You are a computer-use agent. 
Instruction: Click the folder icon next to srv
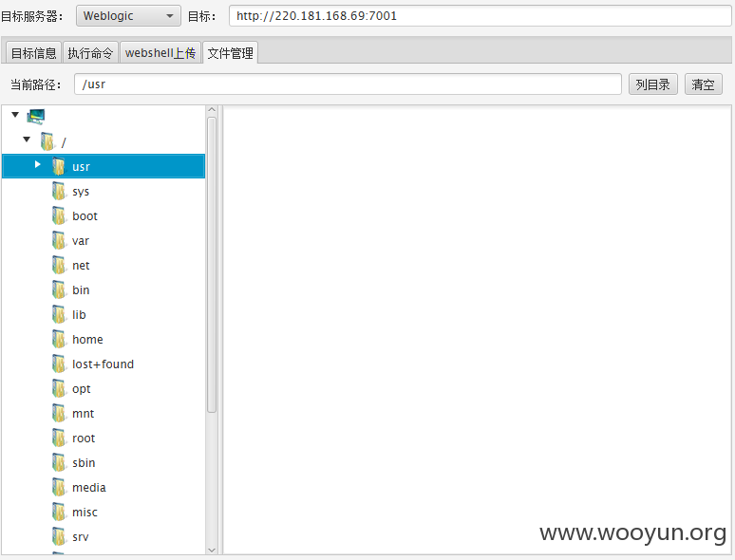tap(59, 536)
